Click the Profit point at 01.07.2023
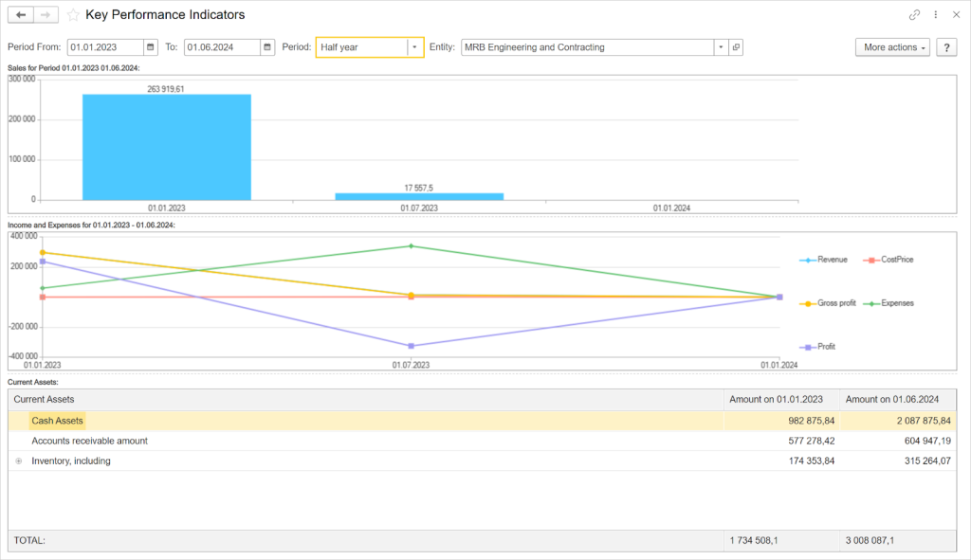Image resolution: width=971 pixels, height=560 pixels. [412, 346]
